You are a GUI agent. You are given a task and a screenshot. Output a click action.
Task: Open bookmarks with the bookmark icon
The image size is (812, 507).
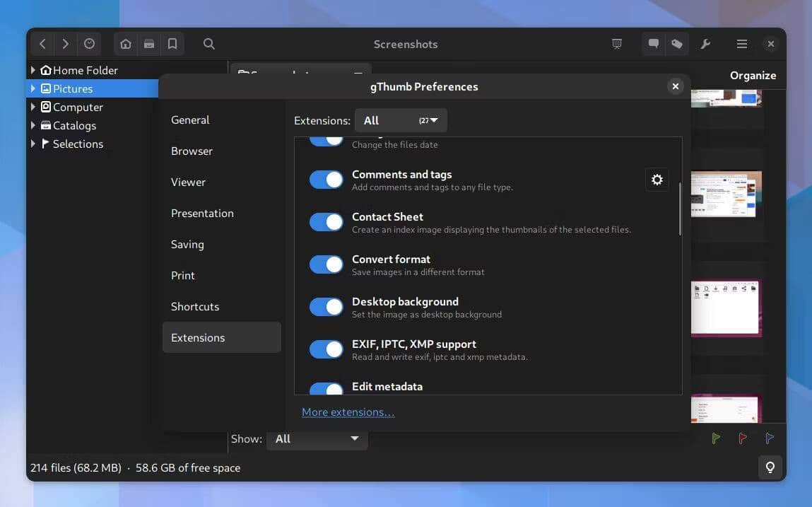[x=172, y=43]
